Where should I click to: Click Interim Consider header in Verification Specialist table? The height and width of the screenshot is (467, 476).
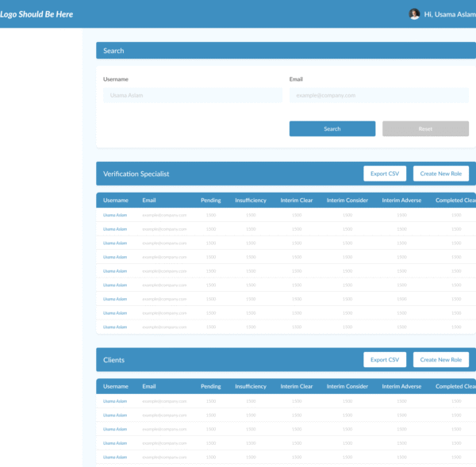(x=347, y=201)
